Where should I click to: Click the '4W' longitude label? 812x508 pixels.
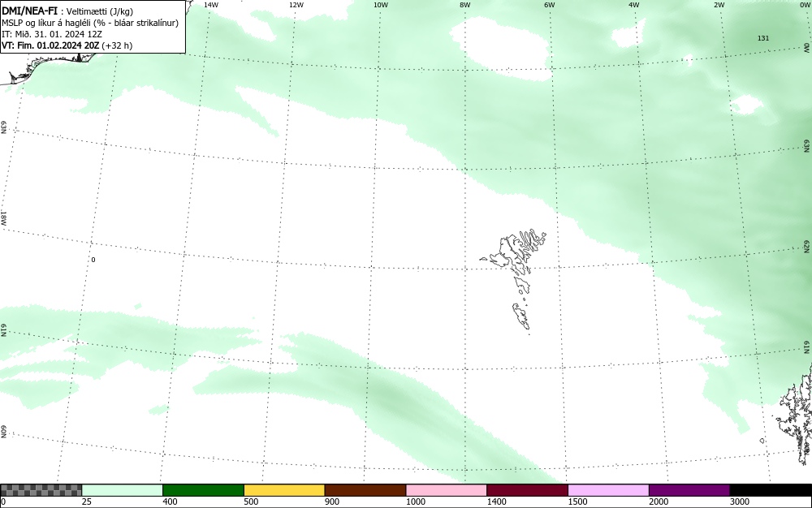tap(634, 5)
